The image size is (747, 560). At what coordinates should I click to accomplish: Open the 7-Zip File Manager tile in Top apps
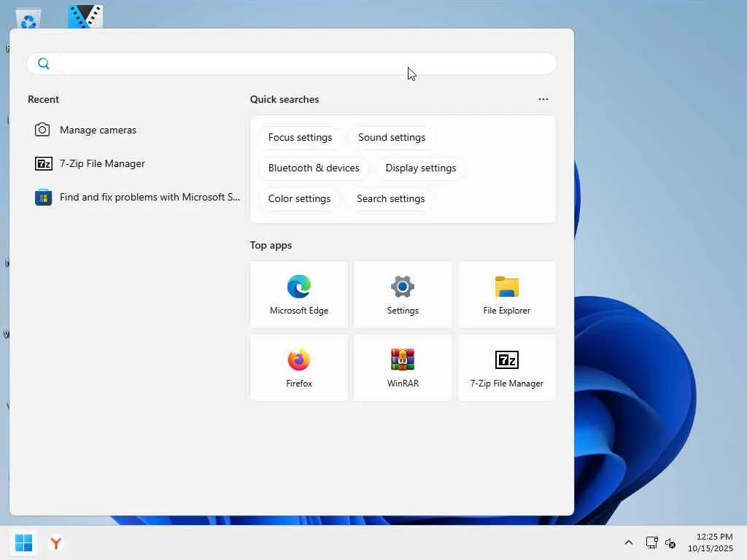pos(506,367)
